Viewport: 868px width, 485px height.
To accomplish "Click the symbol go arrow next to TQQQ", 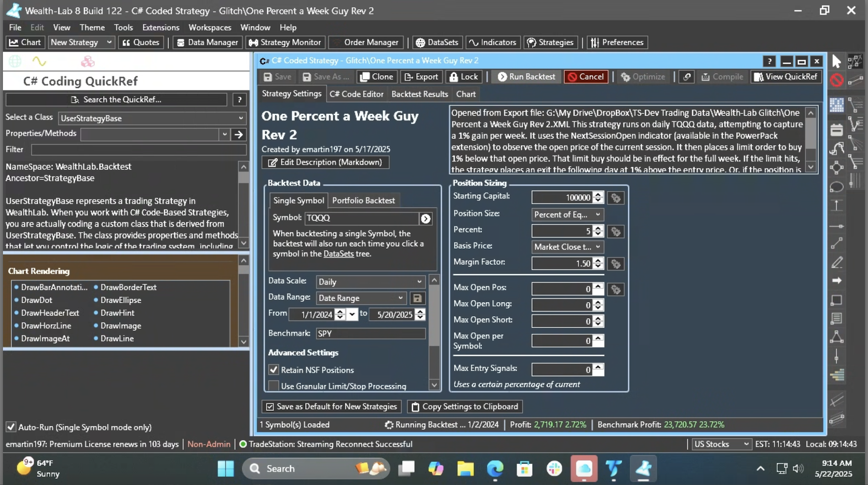I will coord(426,218).
